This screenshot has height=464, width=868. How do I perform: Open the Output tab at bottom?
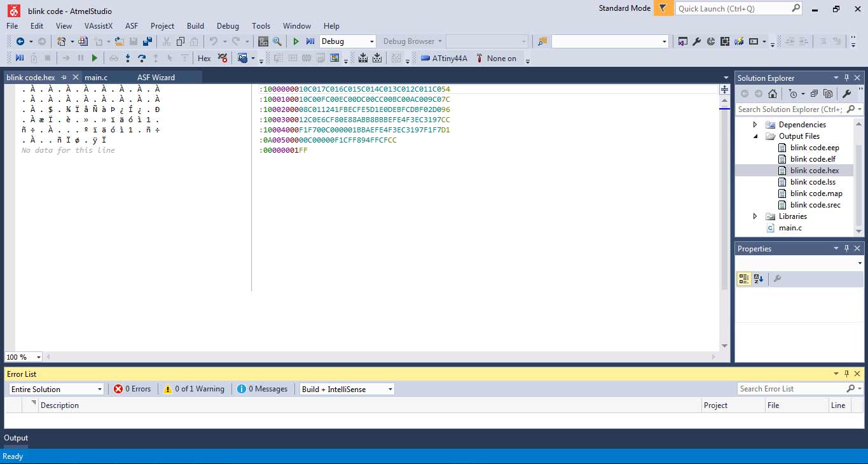click(16, 438)
